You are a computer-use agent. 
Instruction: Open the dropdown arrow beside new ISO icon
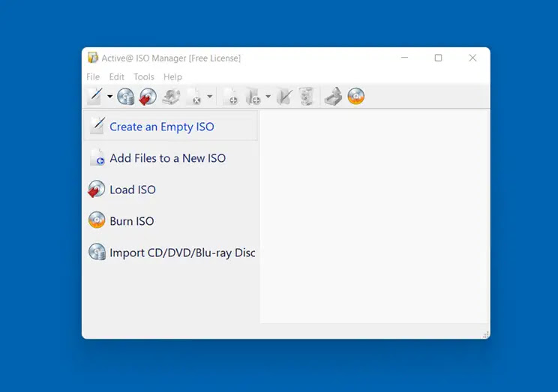[110, 97]
